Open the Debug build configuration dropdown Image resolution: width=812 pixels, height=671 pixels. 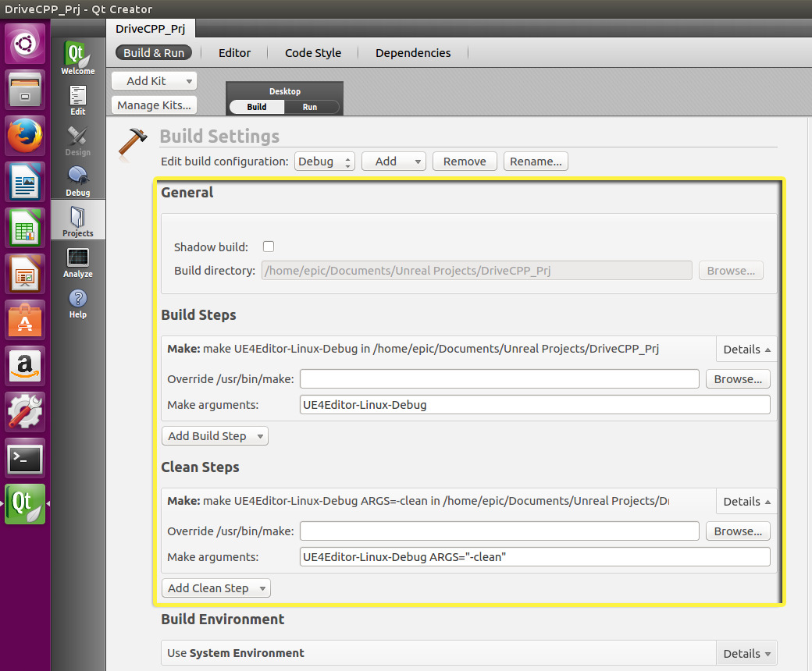324,162
